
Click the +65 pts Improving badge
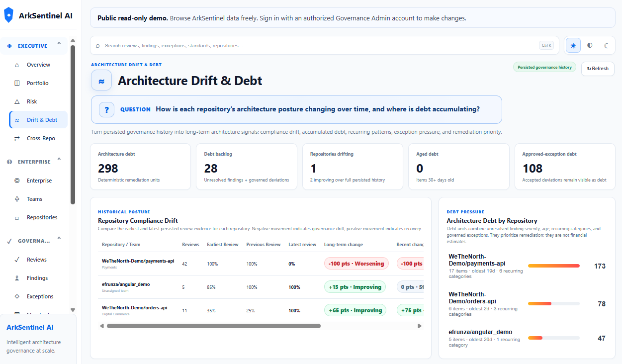click(x=355, y=310)
